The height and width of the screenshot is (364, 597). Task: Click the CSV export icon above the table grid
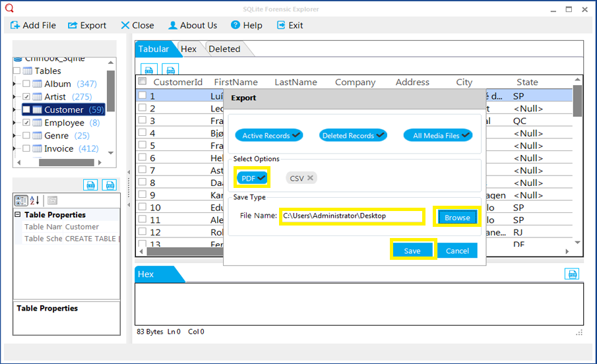(149, 69)
